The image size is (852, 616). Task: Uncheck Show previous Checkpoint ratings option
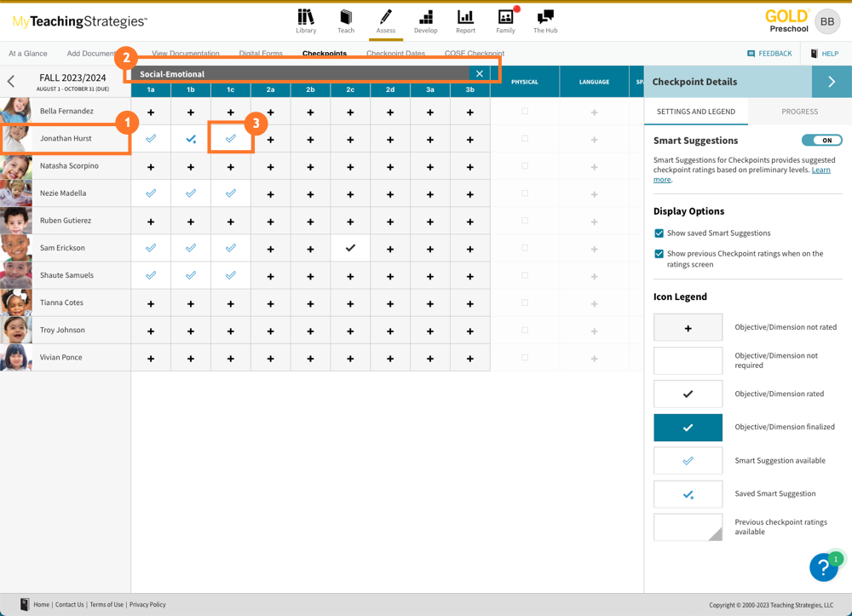pyautogui.click(x=659, y=254)
